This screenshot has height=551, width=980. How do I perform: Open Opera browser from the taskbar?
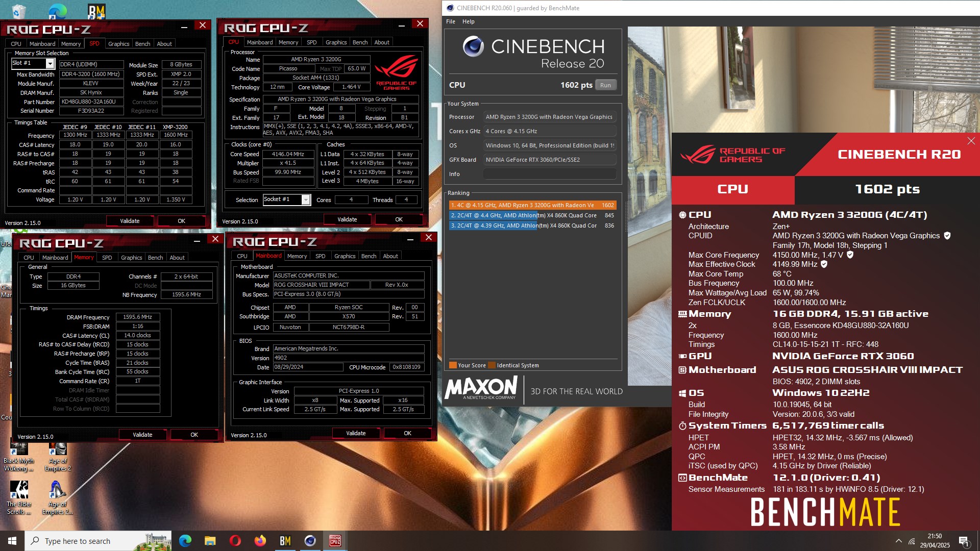[x=235, y=541]
